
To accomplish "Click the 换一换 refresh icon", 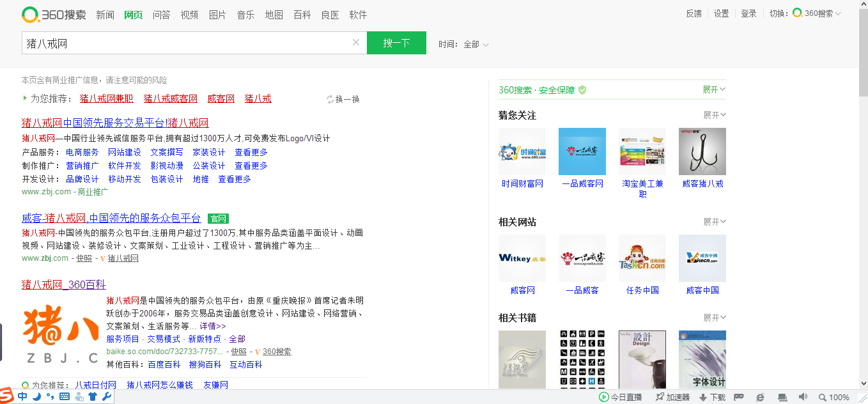I will pyautogui.click(x=330, y=99).
